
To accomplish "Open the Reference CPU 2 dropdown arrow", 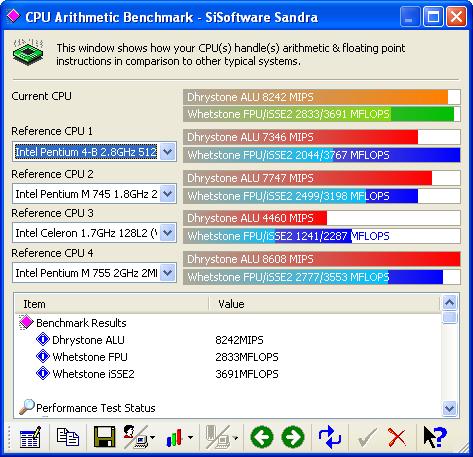I will coord(167,194).
